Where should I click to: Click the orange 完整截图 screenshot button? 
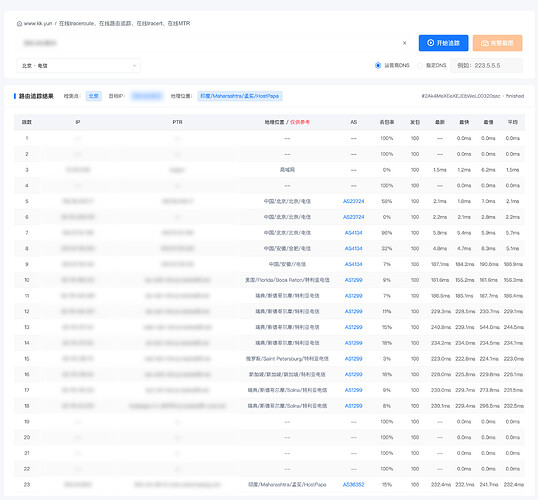click(x=497, y=43)
